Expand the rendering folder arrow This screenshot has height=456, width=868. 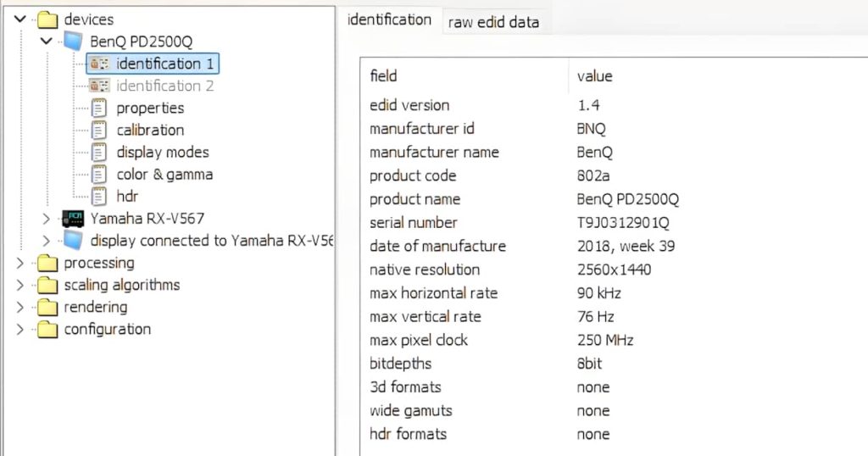(20, 307)
